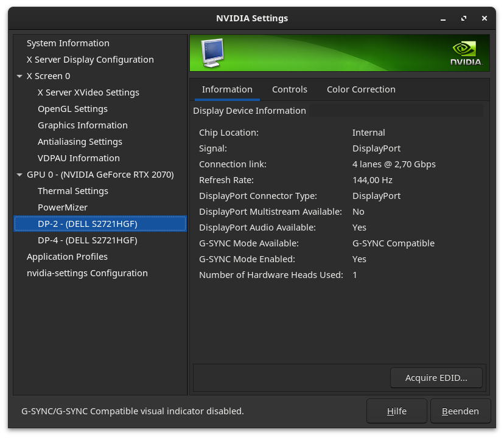
Task: Open X Server Display Configuration
Action: (90, 60)
